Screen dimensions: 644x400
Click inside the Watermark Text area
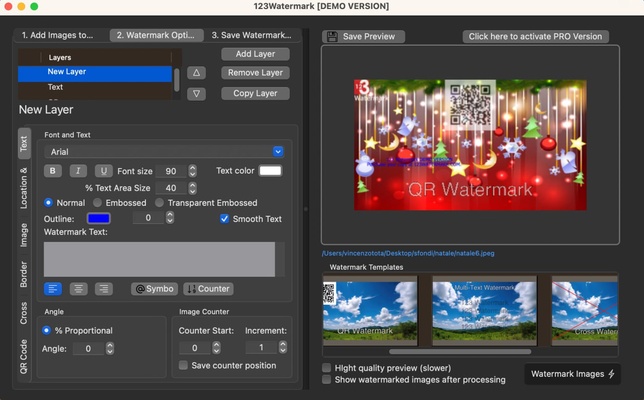(159, 259)
